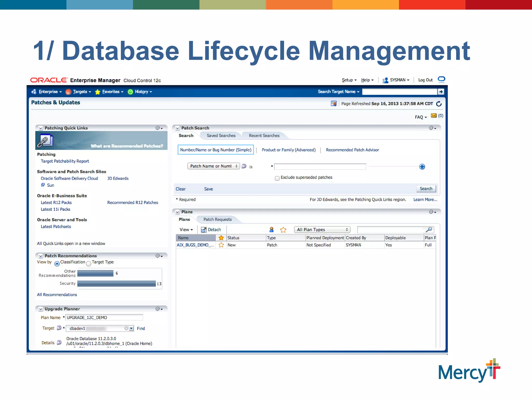Image resolution: width=532 pixels, height=399 pixels.
Task: Open the Plans View menu
Action: tap(186, 230)
